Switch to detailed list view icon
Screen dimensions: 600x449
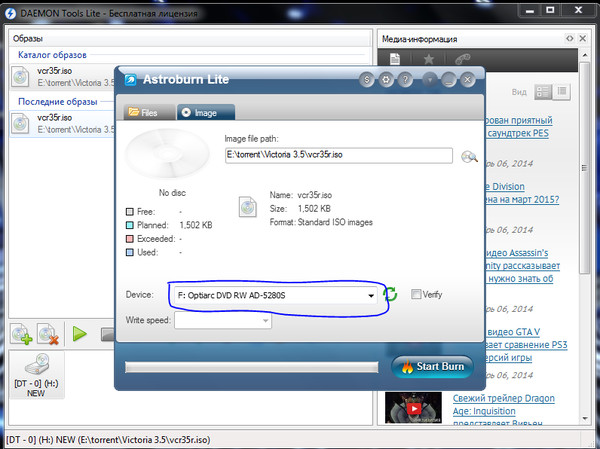[x=543, y=91]
